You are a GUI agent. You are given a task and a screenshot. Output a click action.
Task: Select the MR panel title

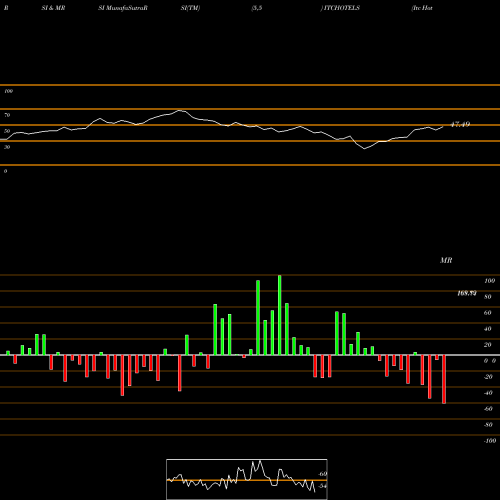446,260
